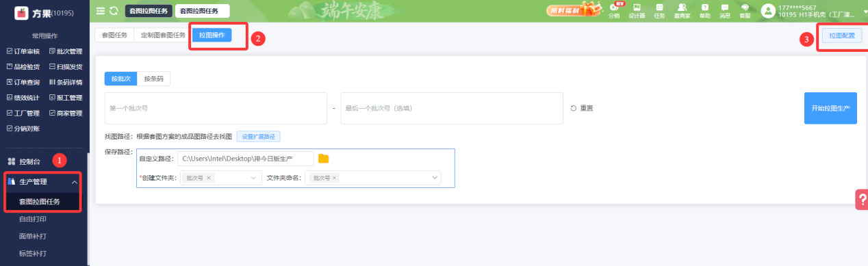This screenshot has height=266, width=868.
Task: Collapse the 生产管理 menu section
Action: tap(74, 182)
